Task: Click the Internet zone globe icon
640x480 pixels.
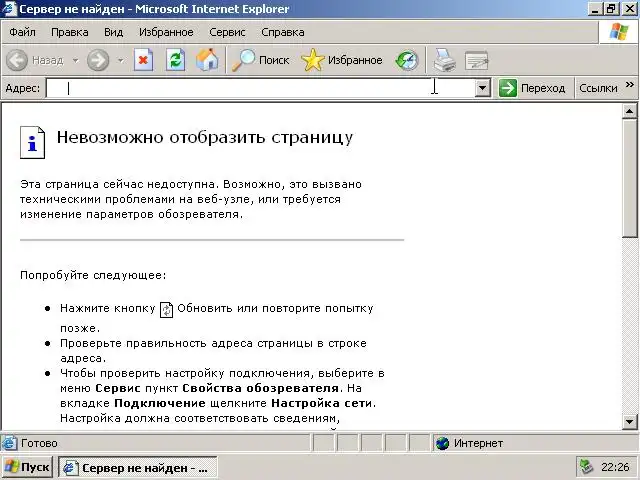Action: [442, 443]
